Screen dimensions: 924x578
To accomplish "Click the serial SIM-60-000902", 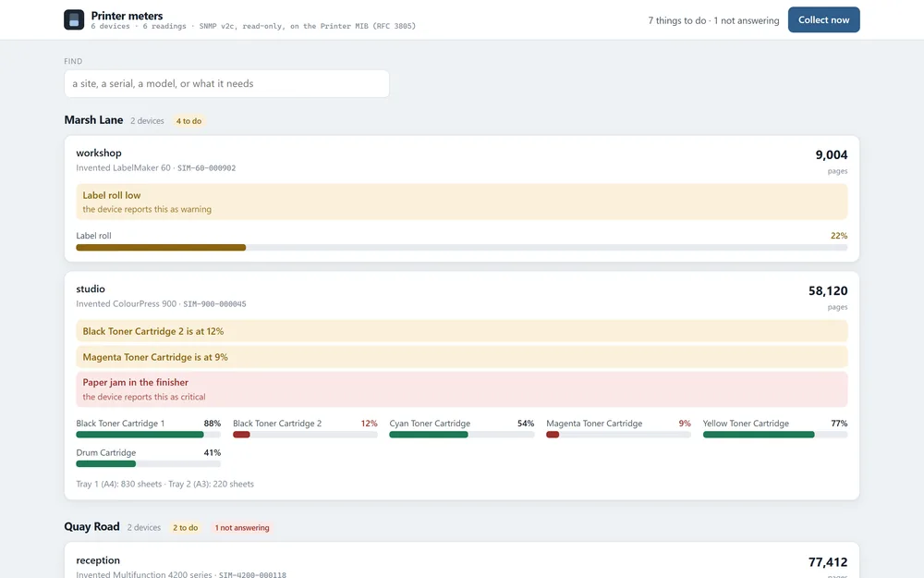I will pyautogui.click(x=207, y=168).
